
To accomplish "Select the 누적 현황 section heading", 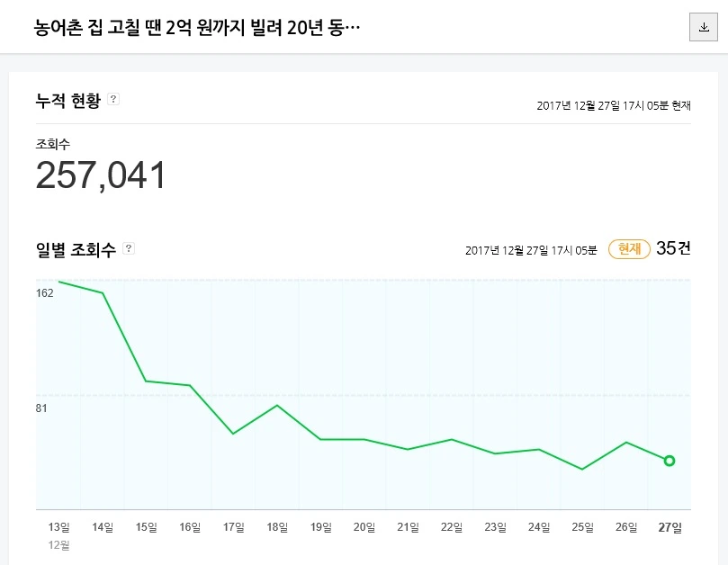I will coord(67,100).
